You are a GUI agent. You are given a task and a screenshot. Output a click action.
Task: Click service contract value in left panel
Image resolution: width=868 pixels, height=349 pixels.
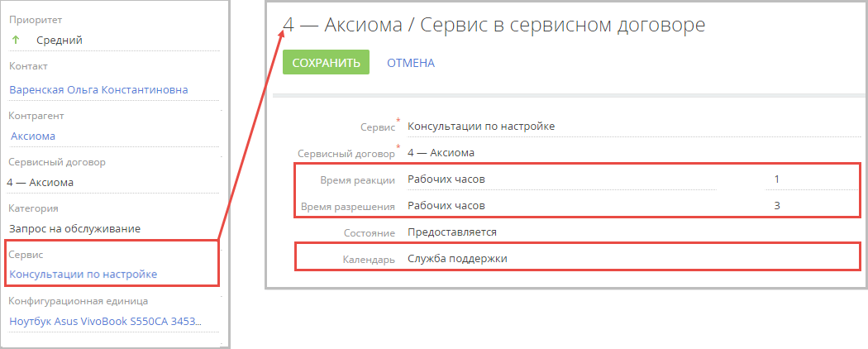click(41, 182)
